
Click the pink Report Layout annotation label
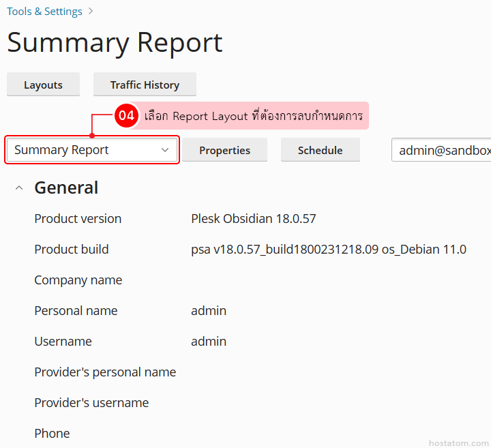coord(253,116)
